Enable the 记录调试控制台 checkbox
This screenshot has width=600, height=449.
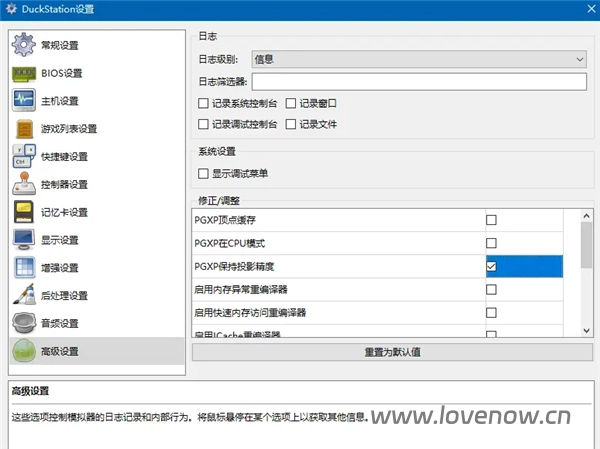click(203, 124)
